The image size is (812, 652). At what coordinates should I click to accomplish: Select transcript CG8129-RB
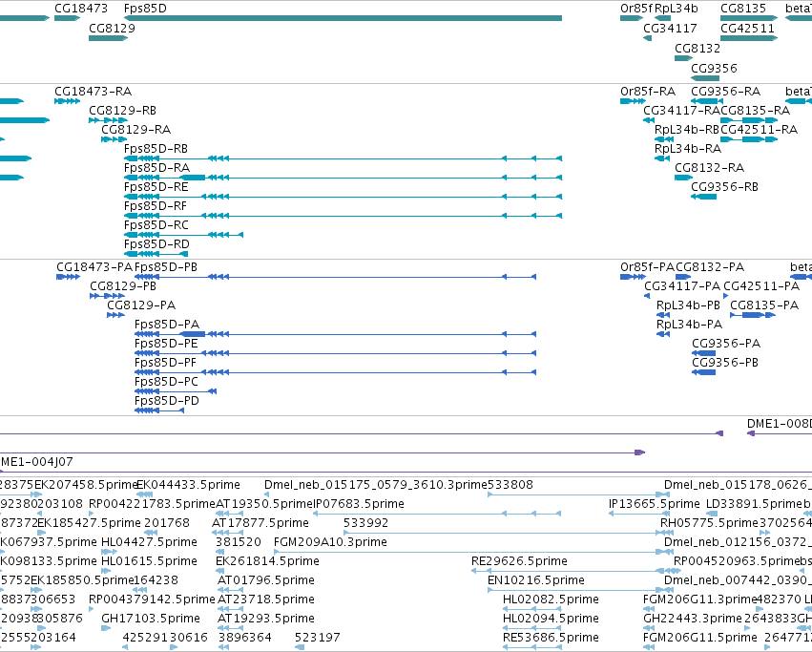123,111
